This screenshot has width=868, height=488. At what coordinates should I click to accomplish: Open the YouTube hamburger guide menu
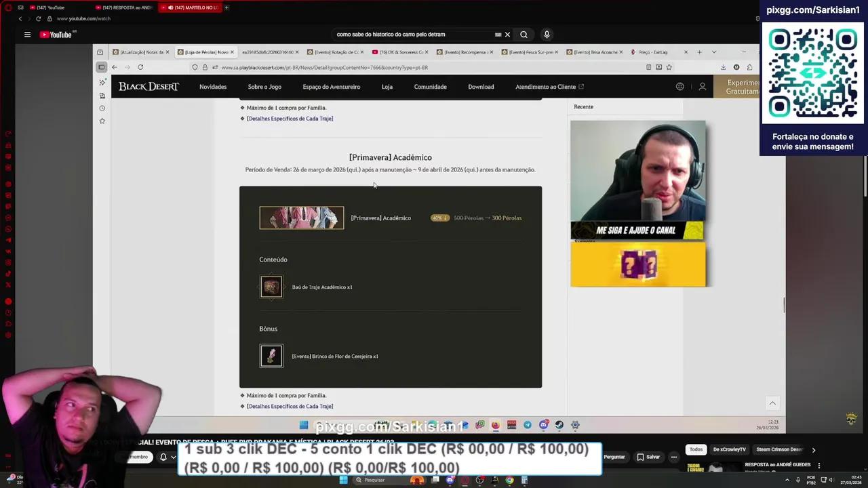[27, 35]
